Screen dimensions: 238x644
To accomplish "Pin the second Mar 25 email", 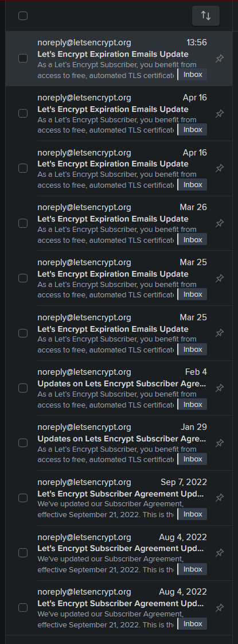I will [220, 333].
